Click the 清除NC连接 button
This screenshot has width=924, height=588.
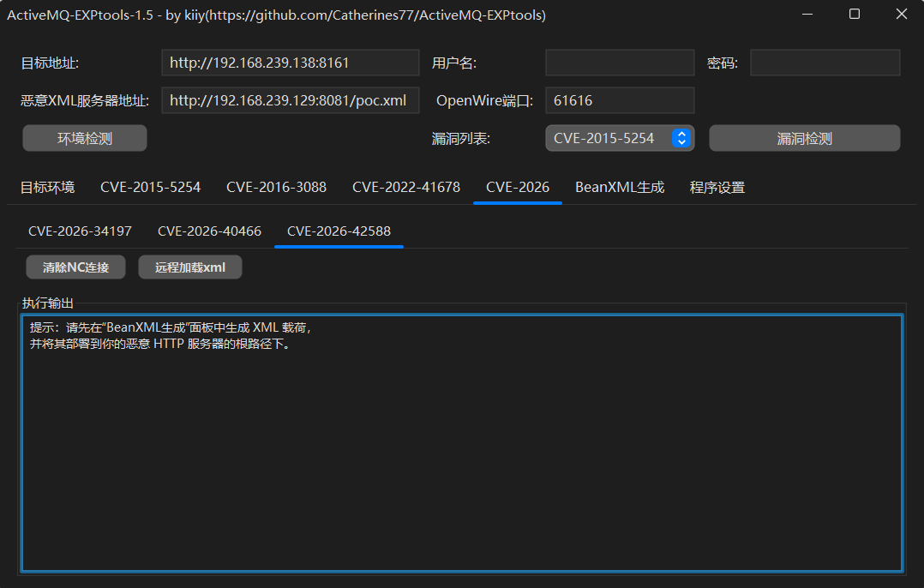76,267
